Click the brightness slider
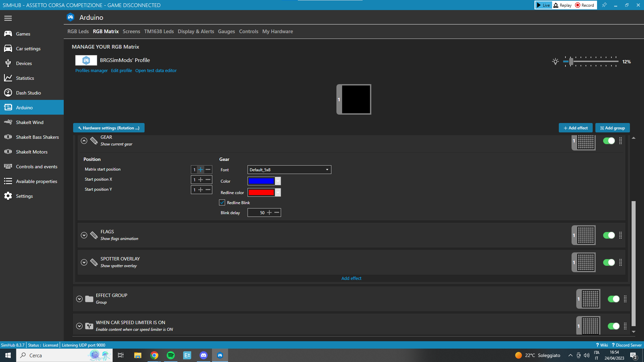Screen dimensions: 644x362 (x=591, y=62)
